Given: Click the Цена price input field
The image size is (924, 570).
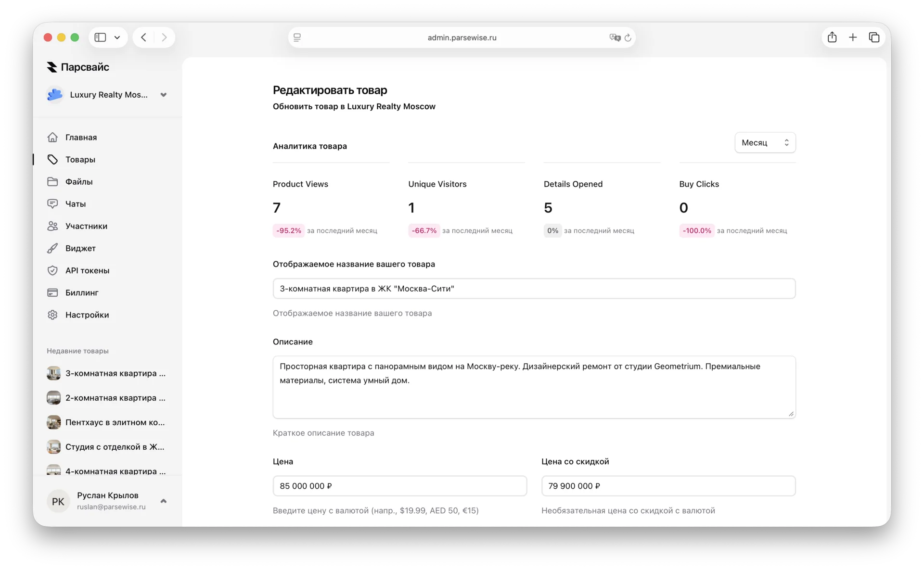Looking at the screenshot, I should pyautogui.click(x=399, y=486).
